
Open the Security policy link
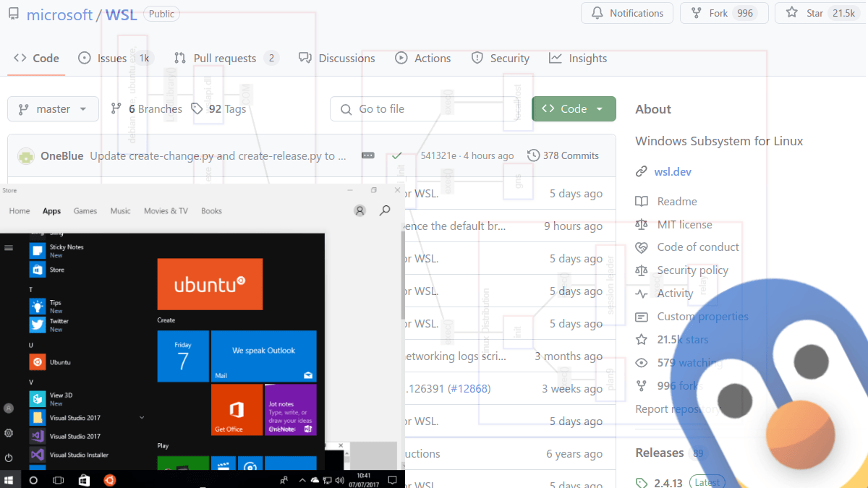[x=692, y=270]
